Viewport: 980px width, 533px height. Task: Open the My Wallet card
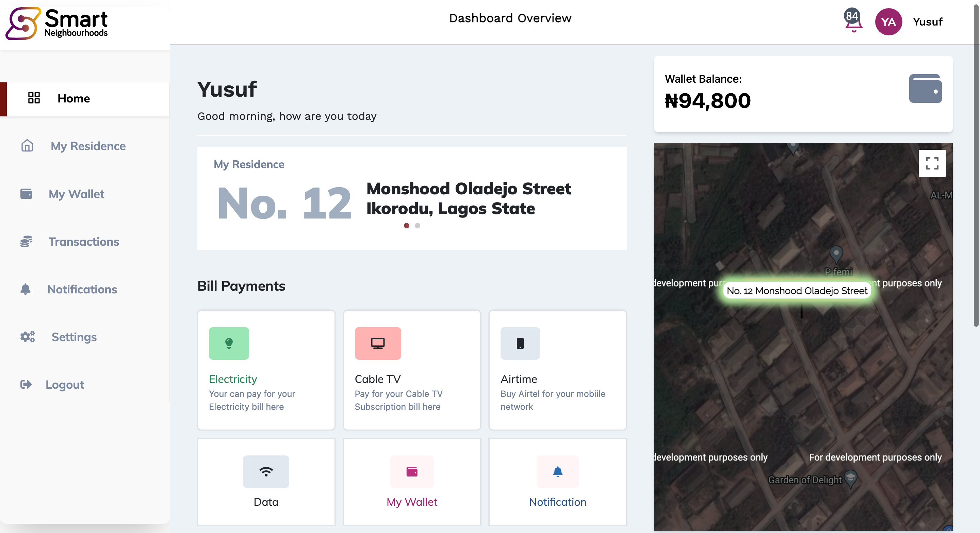[x=412, y=482]
